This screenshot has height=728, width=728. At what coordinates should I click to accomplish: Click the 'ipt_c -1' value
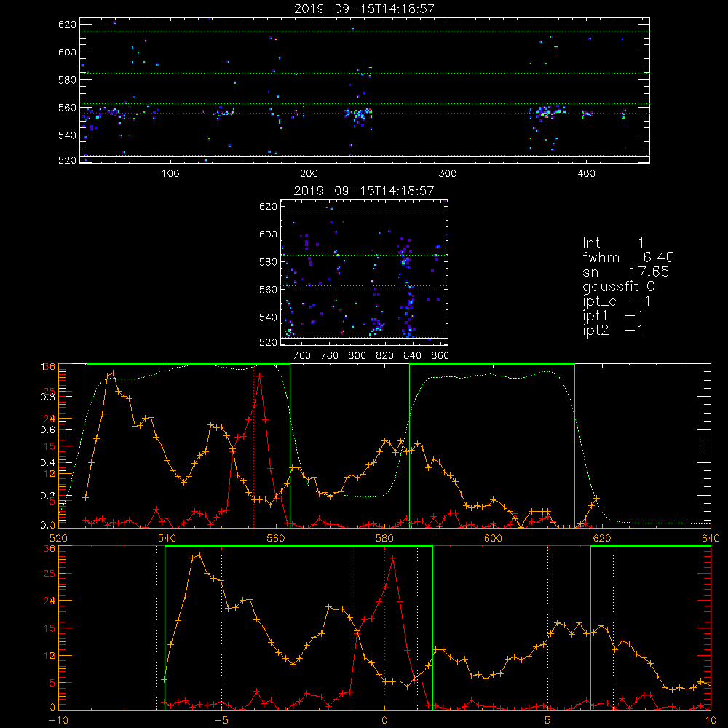[x=617, y=302]
